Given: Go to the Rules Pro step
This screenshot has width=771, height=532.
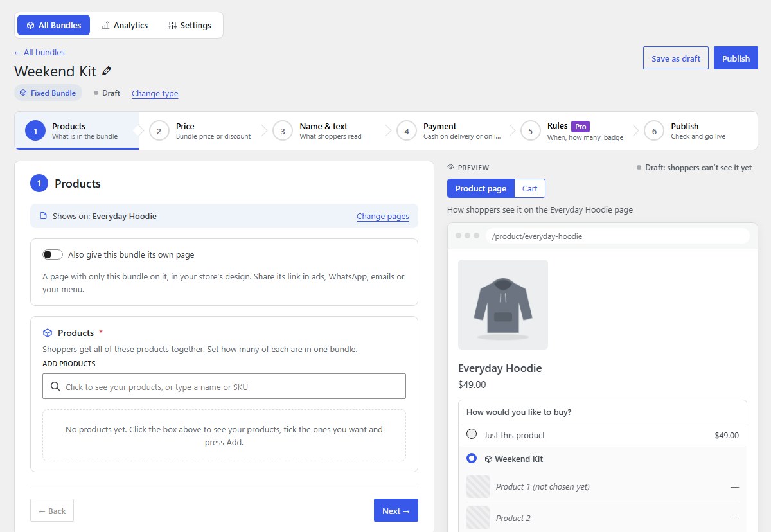Looking at the screenshot, I should (x=572, y=131).
